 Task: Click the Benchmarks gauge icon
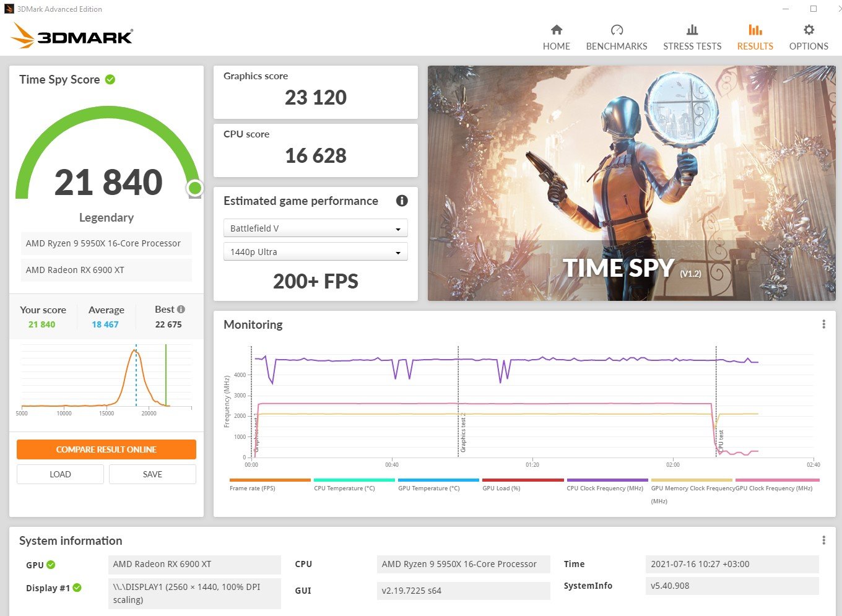[617, 30]
